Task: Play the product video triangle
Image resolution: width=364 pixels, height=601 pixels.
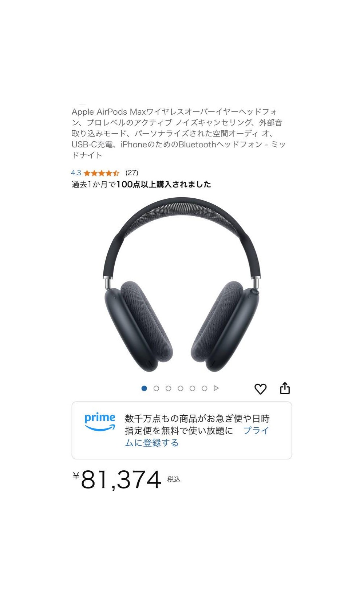Action: tap(216, 388)
